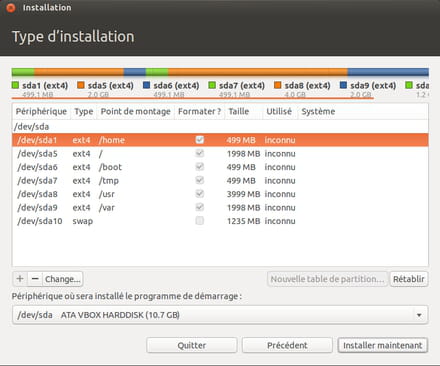Click the Rétablir button

(409, 279)
